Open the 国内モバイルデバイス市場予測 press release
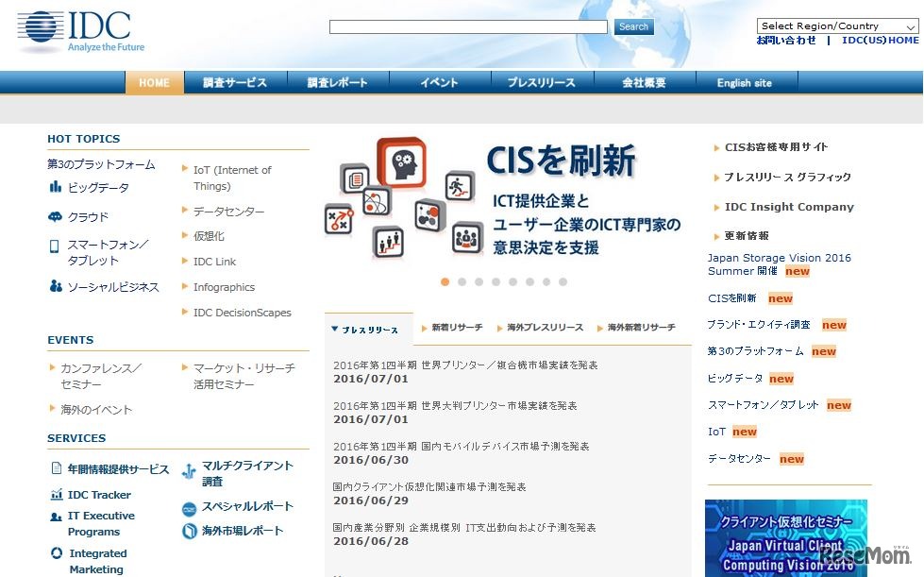 [x=461, y=446]
